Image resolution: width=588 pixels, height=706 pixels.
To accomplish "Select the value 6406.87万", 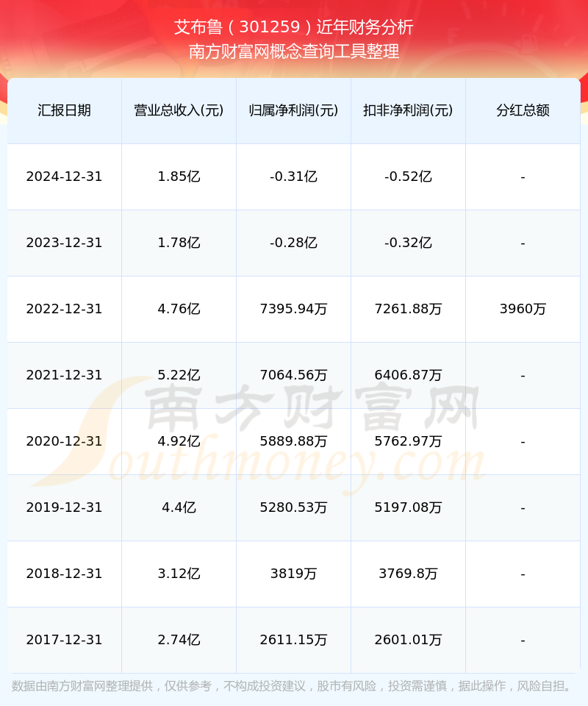I will coord(408,375).
